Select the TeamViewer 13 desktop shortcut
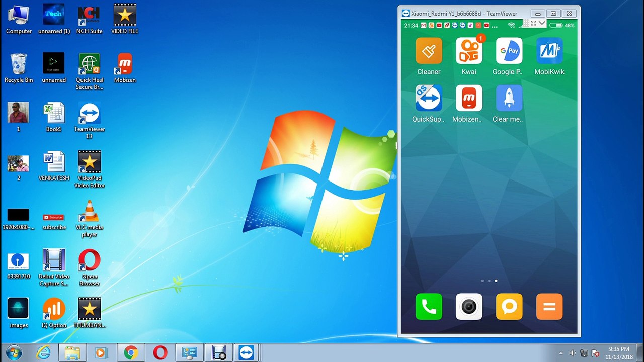 point(90,121)
